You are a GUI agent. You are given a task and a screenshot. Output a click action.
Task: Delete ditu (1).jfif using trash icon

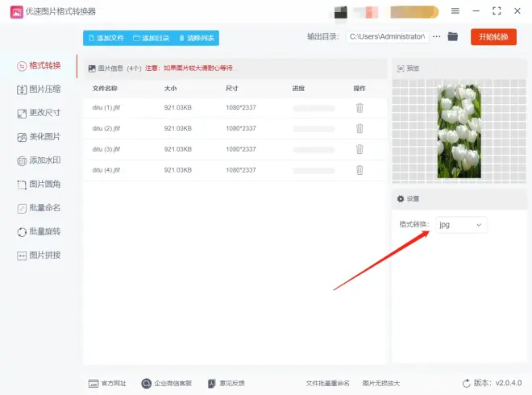pos(360,107)
